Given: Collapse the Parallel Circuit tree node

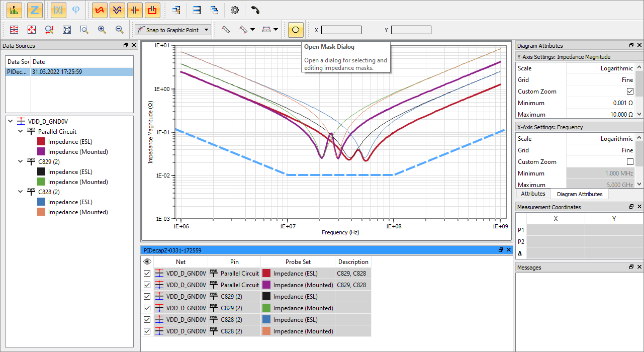Looking at the screenshot, I should (x=21, y=131).
